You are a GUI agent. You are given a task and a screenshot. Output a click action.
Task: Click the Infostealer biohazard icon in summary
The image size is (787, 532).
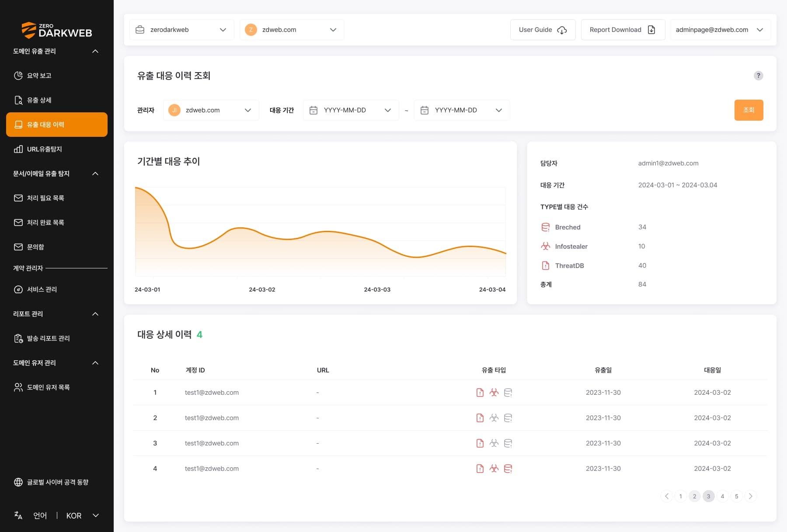coord(546,247)
